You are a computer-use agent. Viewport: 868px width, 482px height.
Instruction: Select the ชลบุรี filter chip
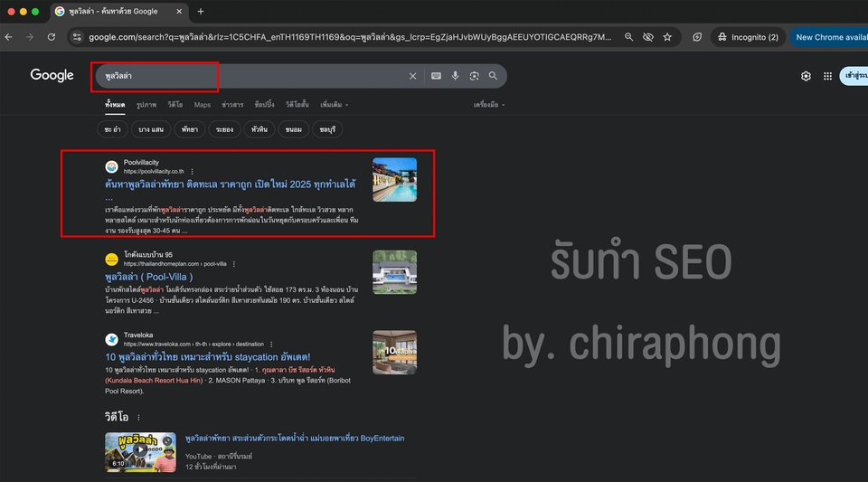click(x=327, y=129)
